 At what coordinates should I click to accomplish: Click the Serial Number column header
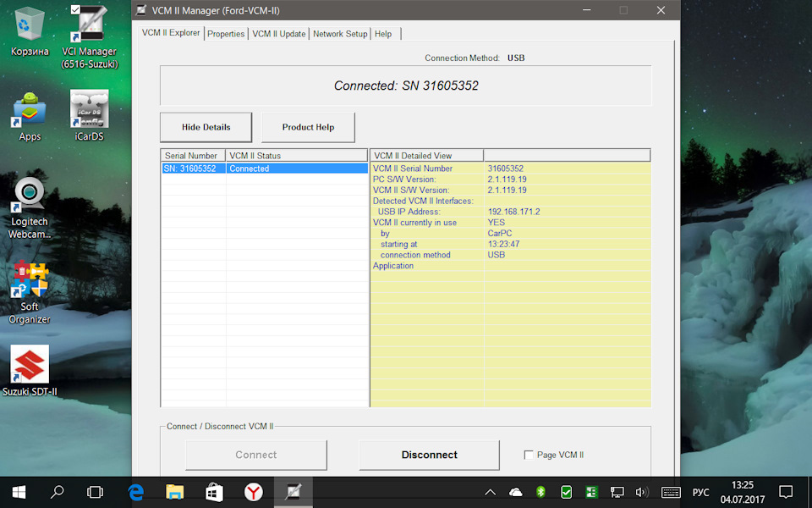coord(193,156)
